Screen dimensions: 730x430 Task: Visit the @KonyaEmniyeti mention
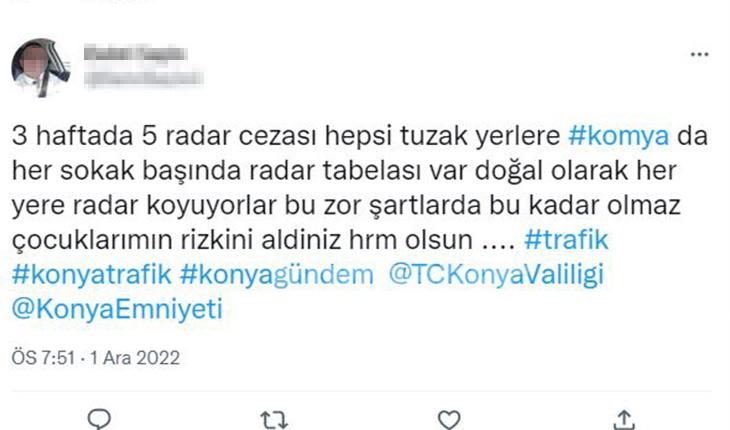pos(117,309)
